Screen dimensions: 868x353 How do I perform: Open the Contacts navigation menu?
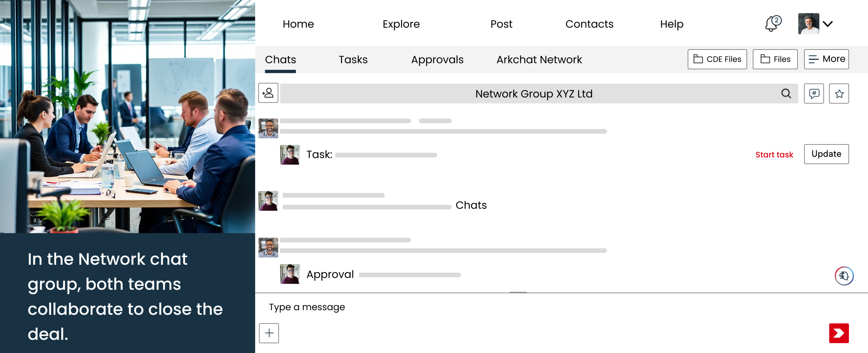pyautogui.click(x=589, y=24)
